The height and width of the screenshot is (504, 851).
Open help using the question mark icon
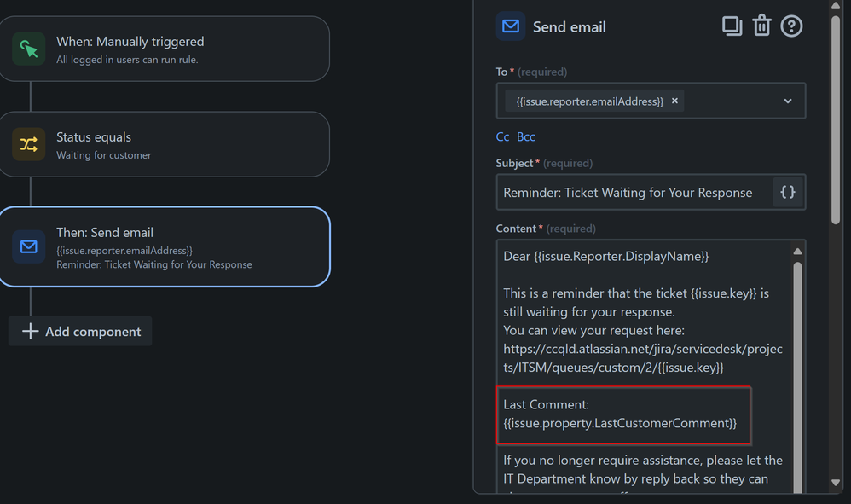[x=791, y=26]
